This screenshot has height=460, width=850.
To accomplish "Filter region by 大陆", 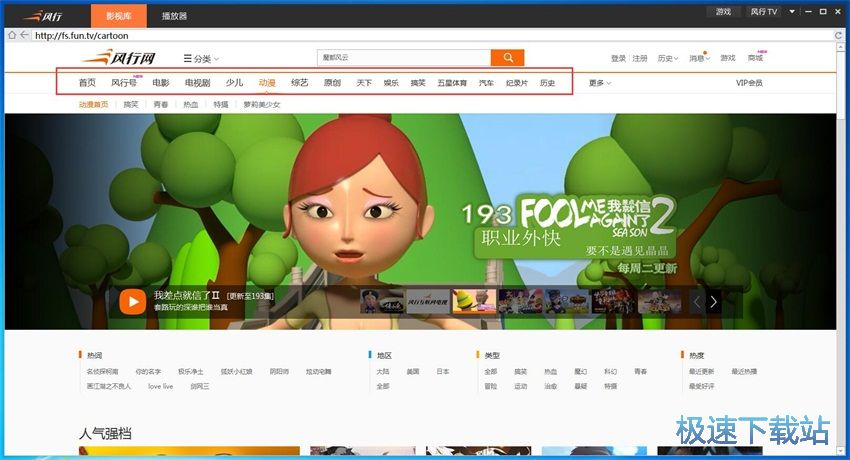I will [383, 372].
